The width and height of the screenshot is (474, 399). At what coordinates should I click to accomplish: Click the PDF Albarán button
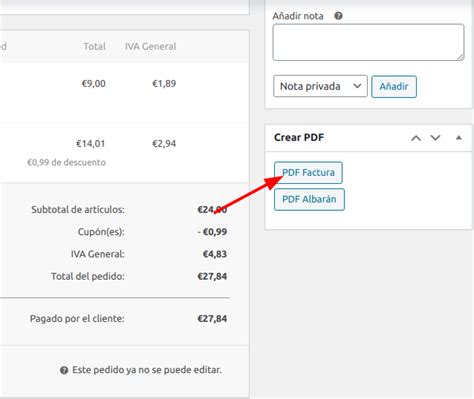coord(309,199)
